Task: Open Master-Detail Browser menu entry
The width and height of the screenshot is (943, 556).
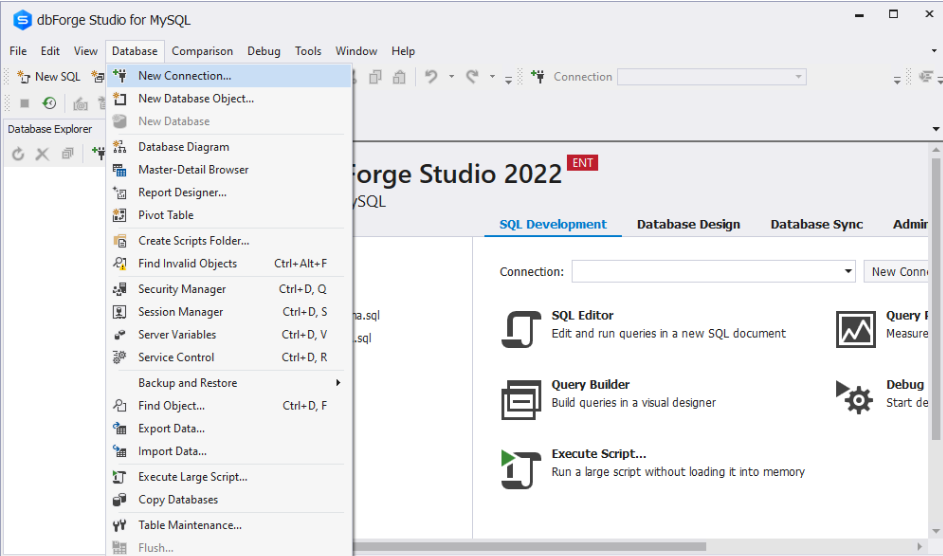Action: pyautogui.click(x=229, y=170)
